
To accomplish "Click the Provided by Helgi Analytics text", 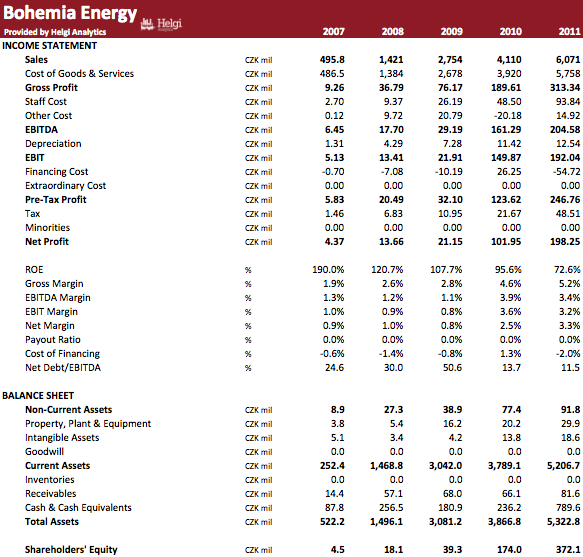I will [55, 32].
